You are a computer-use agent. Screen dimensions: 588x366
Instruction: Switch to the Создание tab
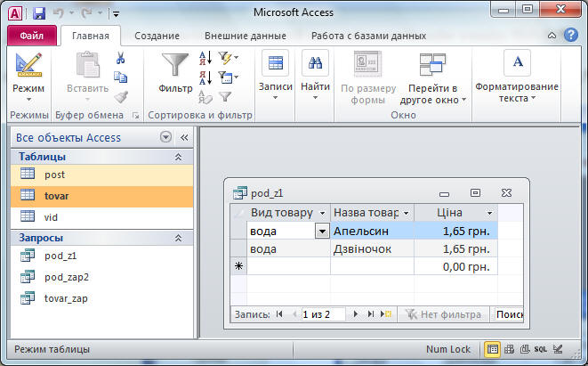coord(157,36)
